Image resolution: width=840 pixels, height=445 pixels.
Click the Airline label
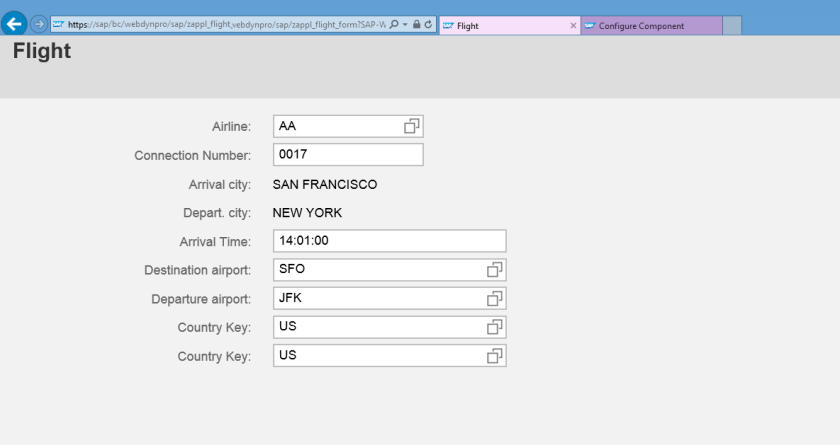[x=231, y=127]
